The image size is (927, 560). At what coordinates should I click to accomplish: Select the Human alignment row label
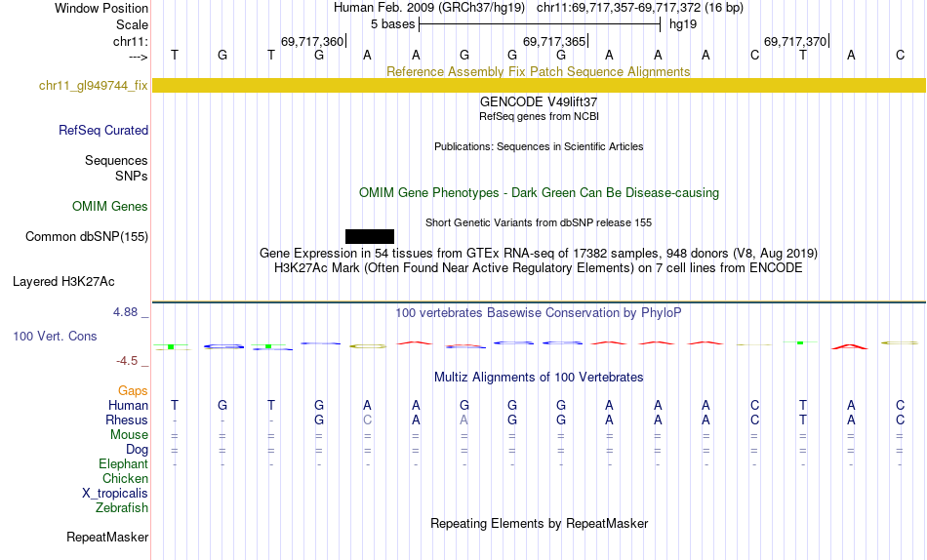(x=128, y=405)
